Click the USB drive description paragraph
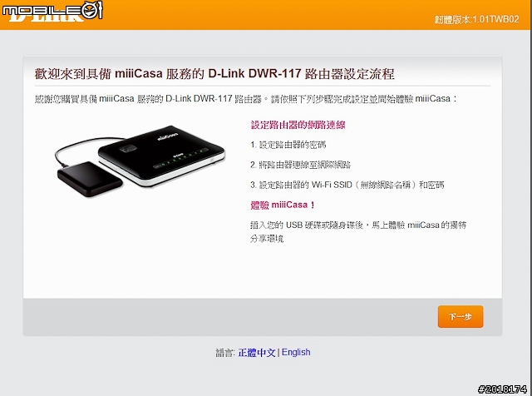Viewport: 532px width, 396px height. click(x=358, y=231)
